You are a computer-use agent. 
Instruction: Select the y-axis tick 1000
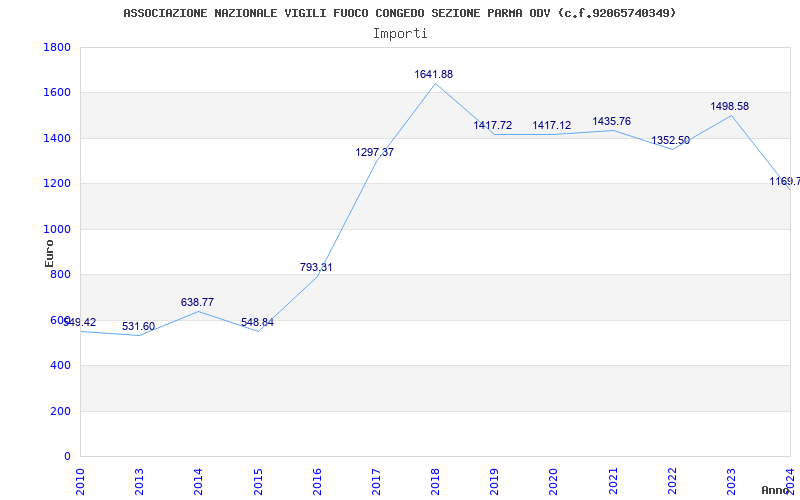pyautogui.click(x=57, y=230)
